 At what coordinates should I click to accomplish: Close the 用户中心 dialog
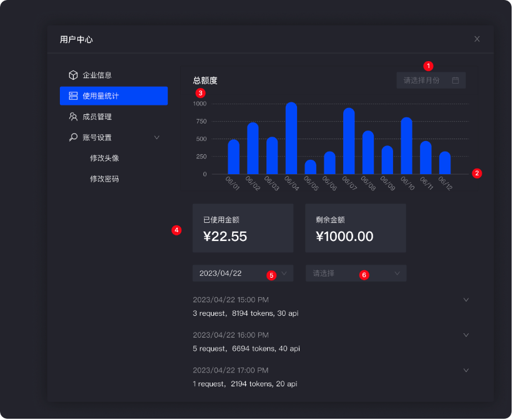[477, 39]
